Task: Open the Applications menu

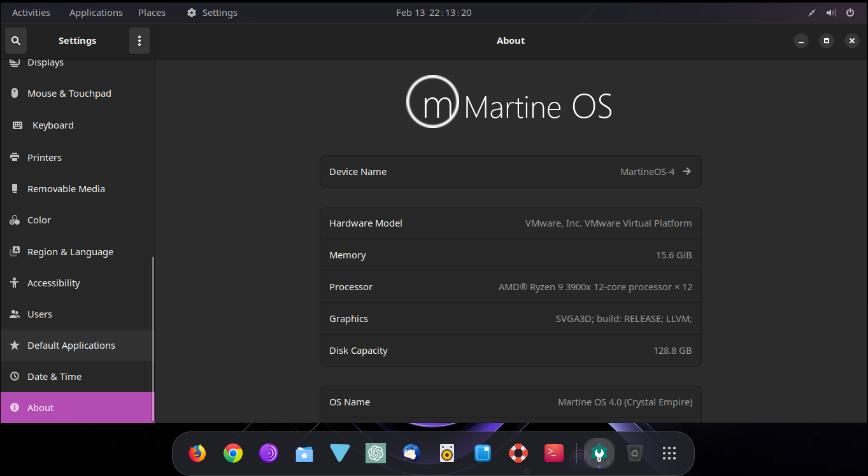Action: coord(96,13)
